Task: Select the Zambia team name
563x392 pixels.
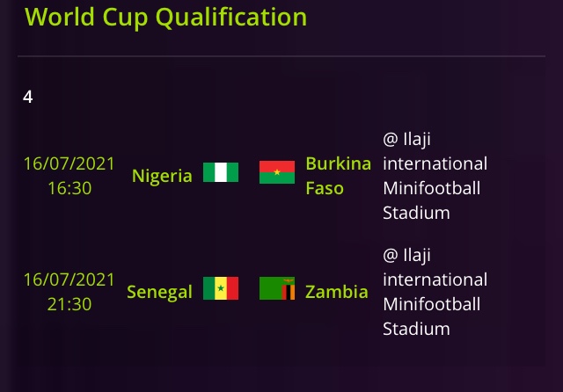Action: pos(336,292)
